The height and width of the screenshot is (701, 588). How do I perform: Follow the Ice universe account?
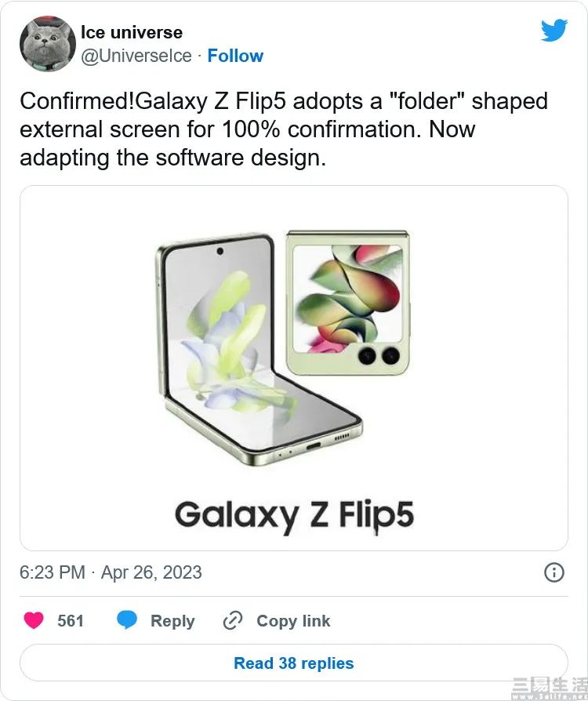click(235, 56)
